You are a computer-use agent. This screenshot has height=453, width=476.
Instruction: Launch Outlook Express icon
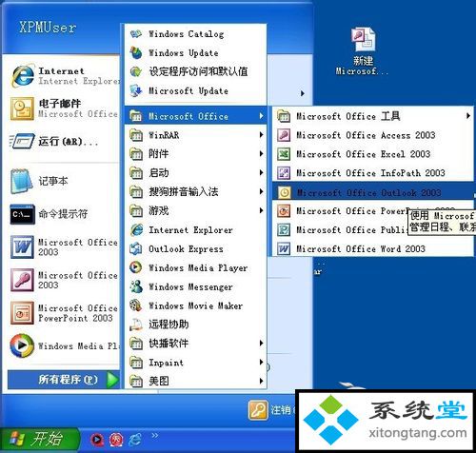point(136,249)
